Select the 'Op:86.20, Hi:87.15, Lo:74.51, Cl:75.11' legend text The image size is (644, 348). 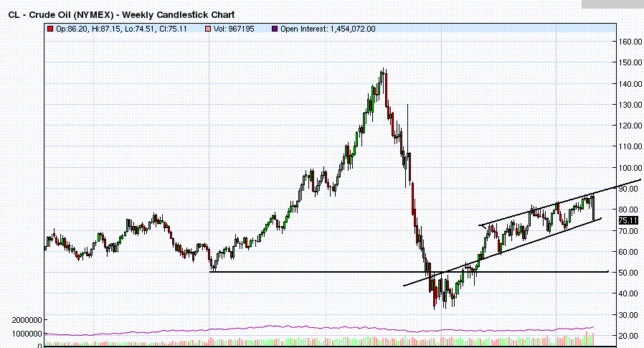click(x=122, y=29)
